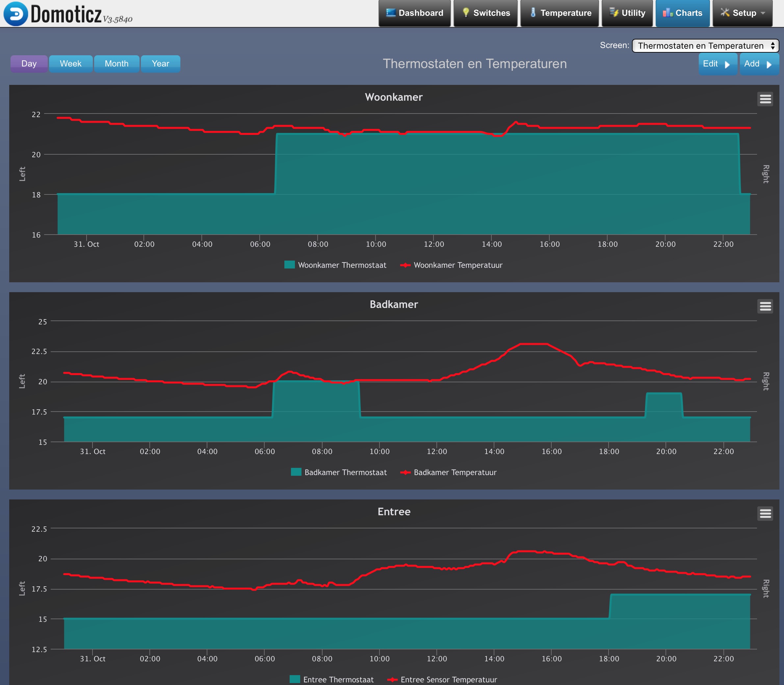Click the Woonkamer chart title
Image resolution: width=784 pixels, height=685 pixels.
point(394,97)
